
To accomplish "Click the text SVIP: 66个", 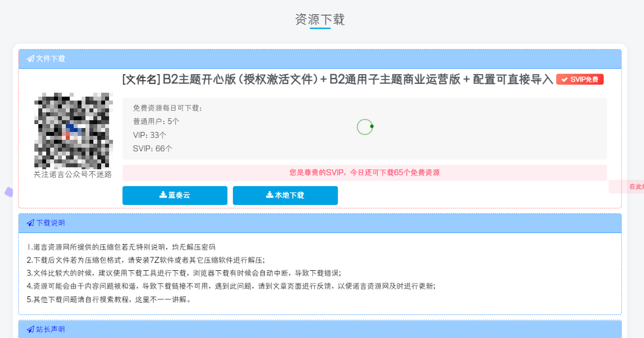I will 152,148.
